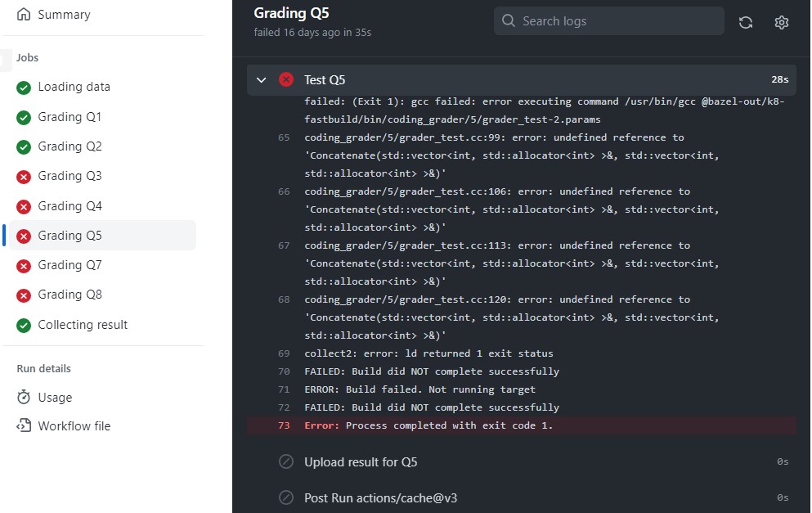Collapse the Test Q5 step chevron
This screenshot has height=513, width=812.
[261, 80]
